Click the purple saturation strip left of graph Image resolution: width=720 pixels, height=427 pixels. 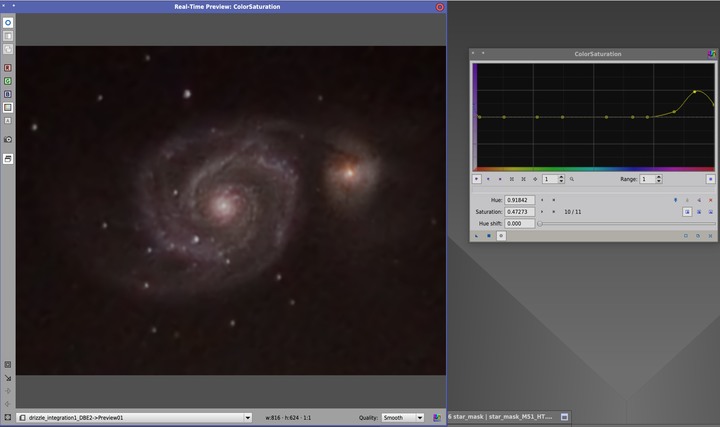tap(475, 117)
